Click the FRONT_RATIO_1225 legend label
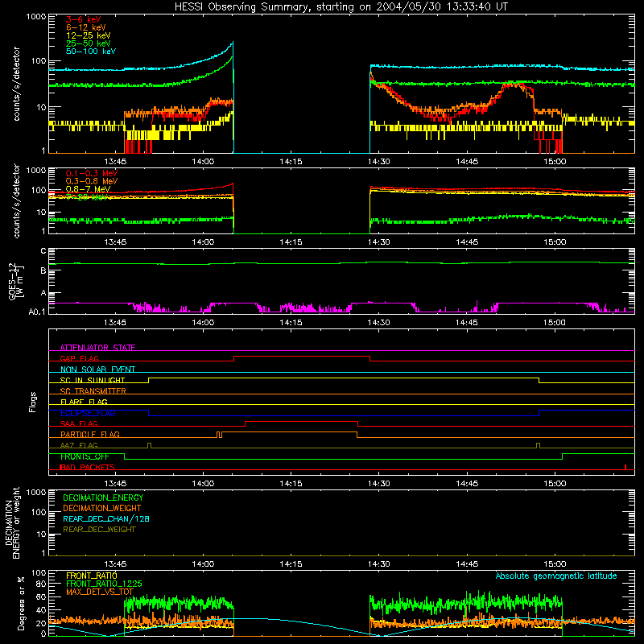The height and width of the screenshot is (644, 644). (104, 584)
